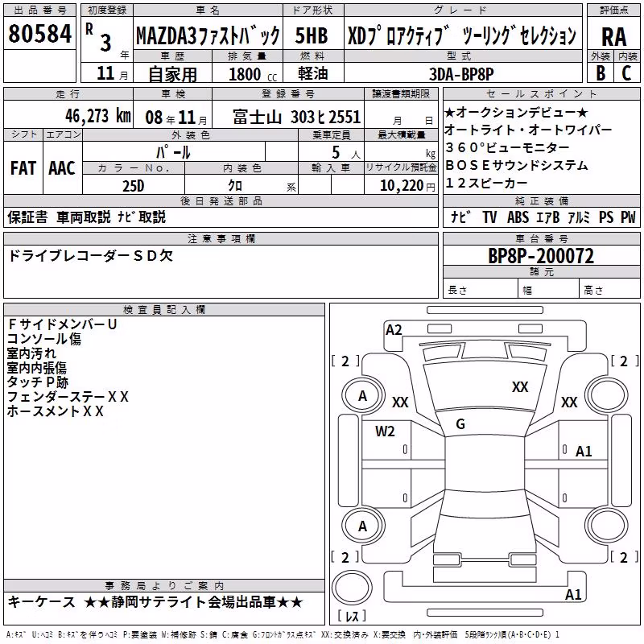
Task: Click the damage legend line below the diagram
Action: click(283, 635)
